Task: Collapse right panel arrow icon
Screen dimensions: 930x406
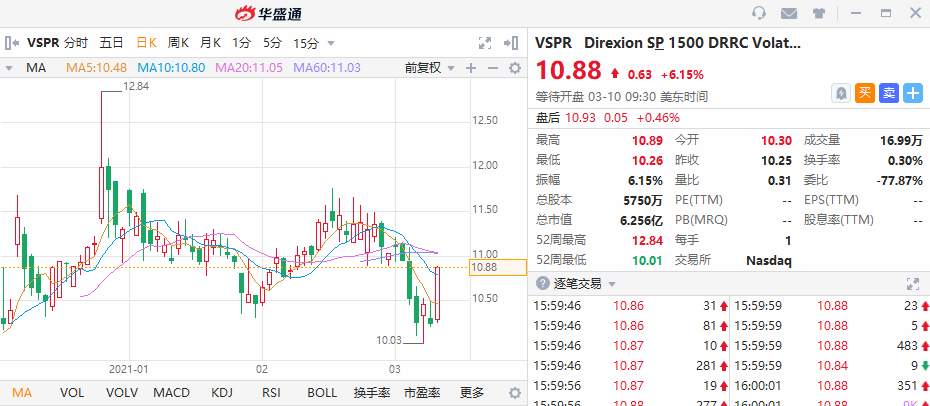Action: click(x=511, y=43)
